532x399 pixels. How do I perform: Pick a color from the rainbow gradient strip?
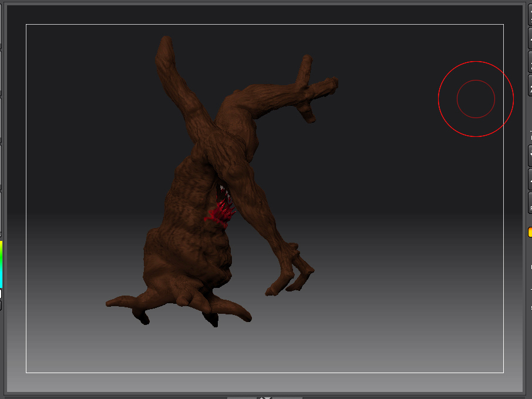[1, 264]
